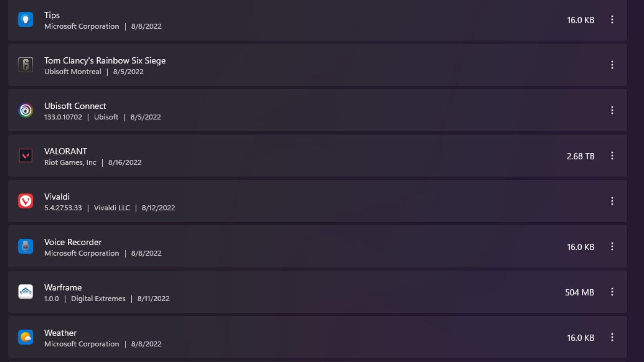Click the Weather app icon
The image size is (644, 362).
click(x=25, y=337)
